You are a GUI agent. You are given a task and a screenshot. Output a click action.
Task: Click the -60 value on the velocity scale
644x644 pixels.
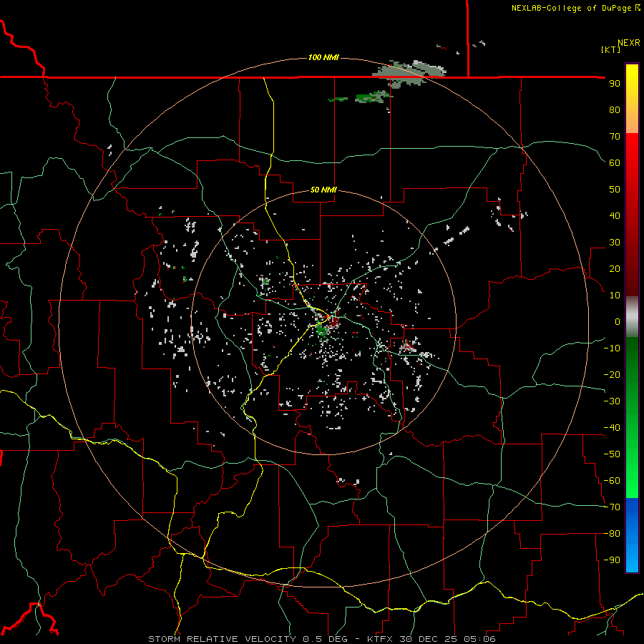point(612,481)
